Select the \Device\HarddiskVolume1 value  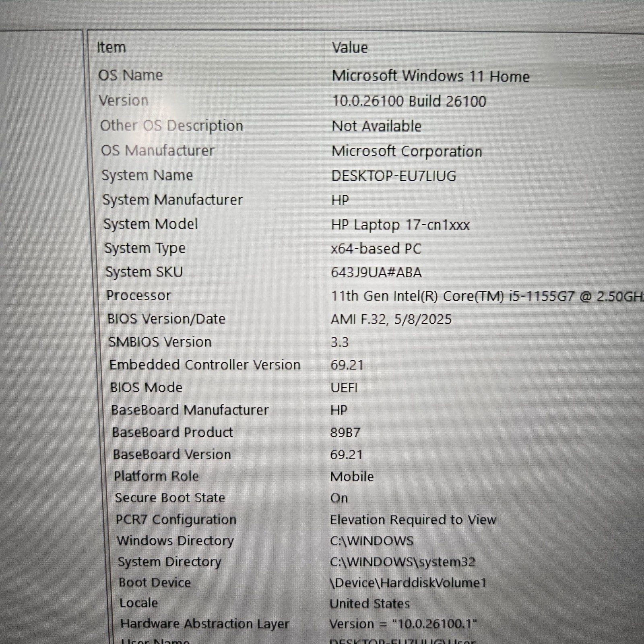[408, 583]
